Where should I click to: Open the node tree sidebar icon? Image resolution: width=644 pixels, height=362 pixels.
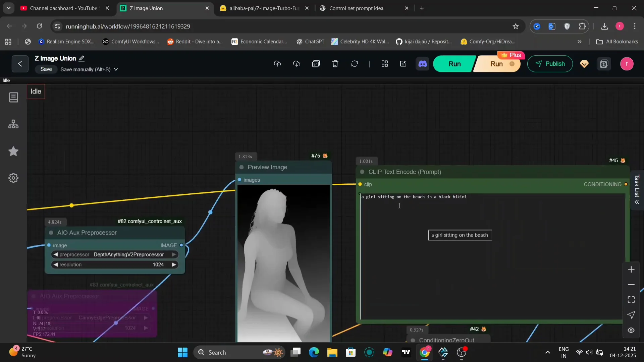tap(13, 124)
